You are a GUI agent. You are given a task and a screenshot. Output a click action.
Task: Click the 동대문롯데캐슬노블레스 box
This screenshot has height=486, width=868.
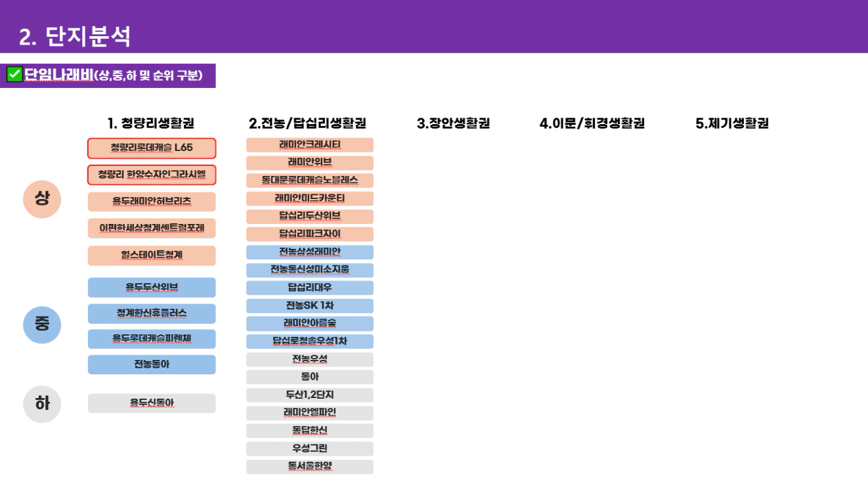coord(310,181)
